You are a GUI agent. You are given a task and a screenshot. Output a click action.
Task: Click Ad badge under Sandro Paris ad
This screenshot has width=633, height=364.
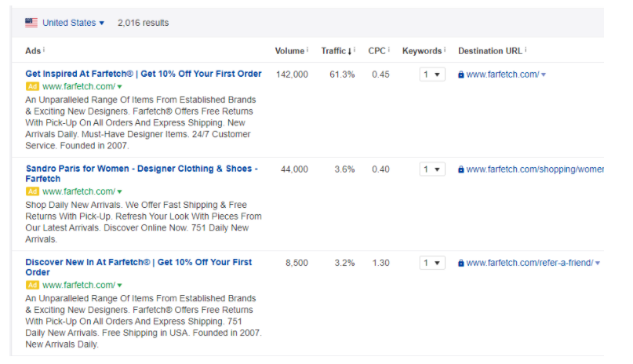(32, 191)
